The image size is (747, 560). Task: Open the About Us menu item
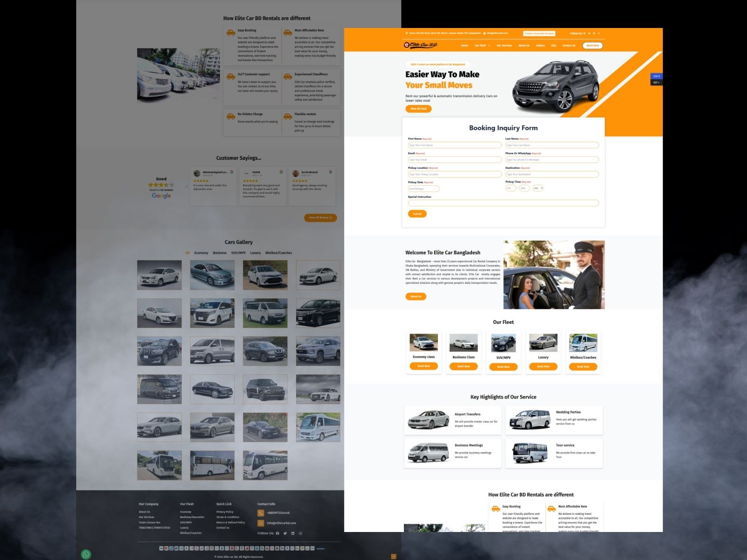tap(524, 46)
